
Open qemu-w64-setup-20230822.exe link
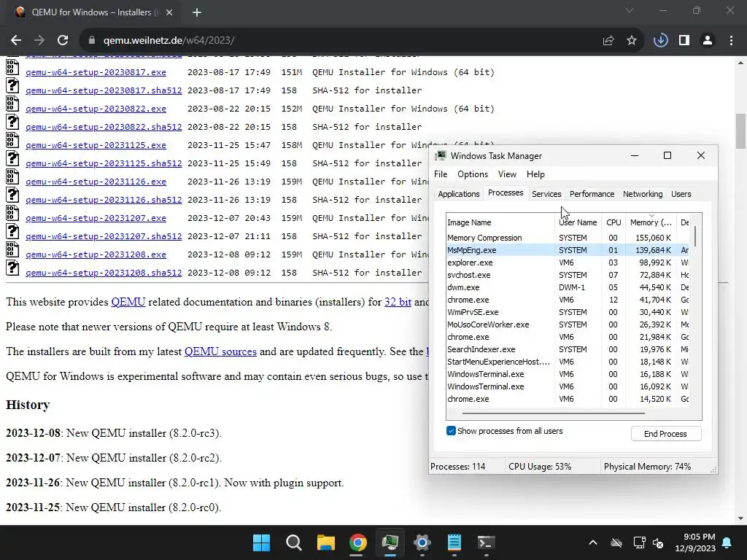(x=96, y=109)
